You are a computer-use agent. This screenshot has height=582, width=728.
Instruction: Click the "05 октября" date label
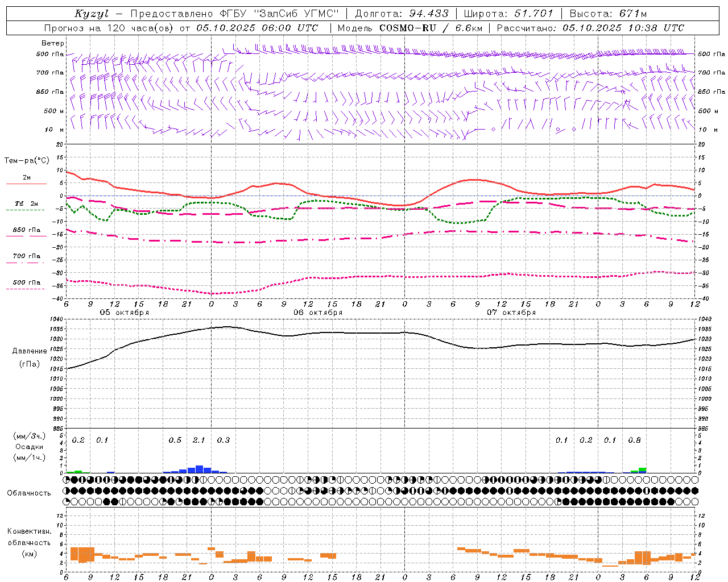(x=125, y=313)
